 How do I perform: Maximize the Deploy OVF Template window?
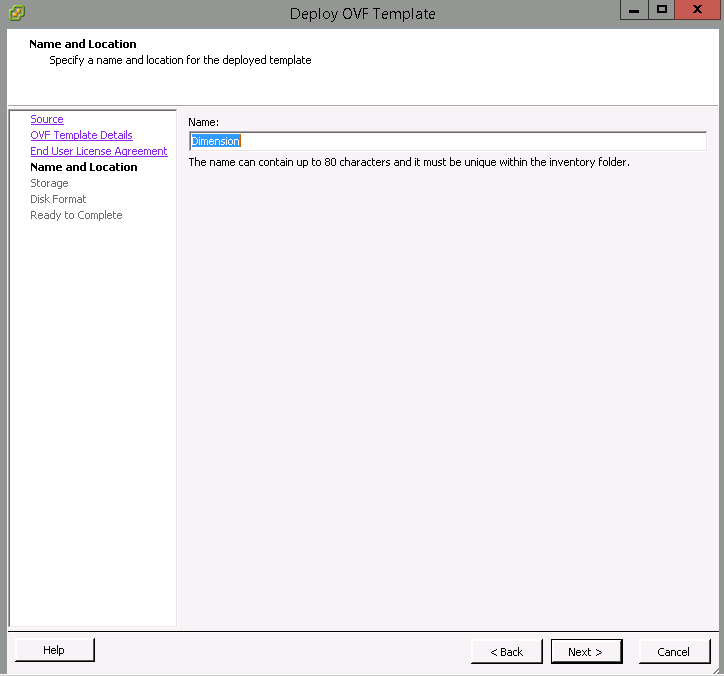[661, 10]
